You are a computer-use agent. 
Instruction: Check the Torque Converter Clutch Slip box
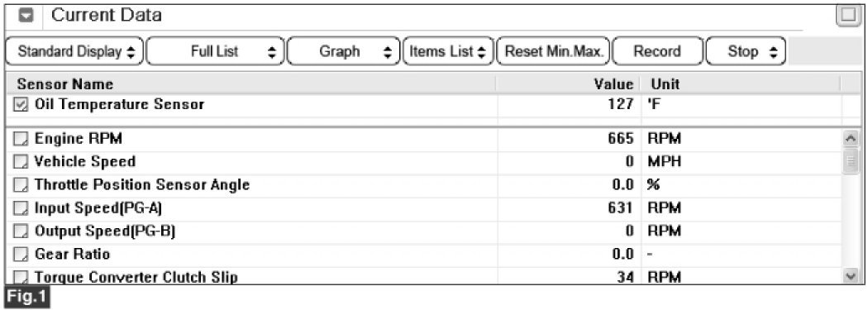[20, 277]
